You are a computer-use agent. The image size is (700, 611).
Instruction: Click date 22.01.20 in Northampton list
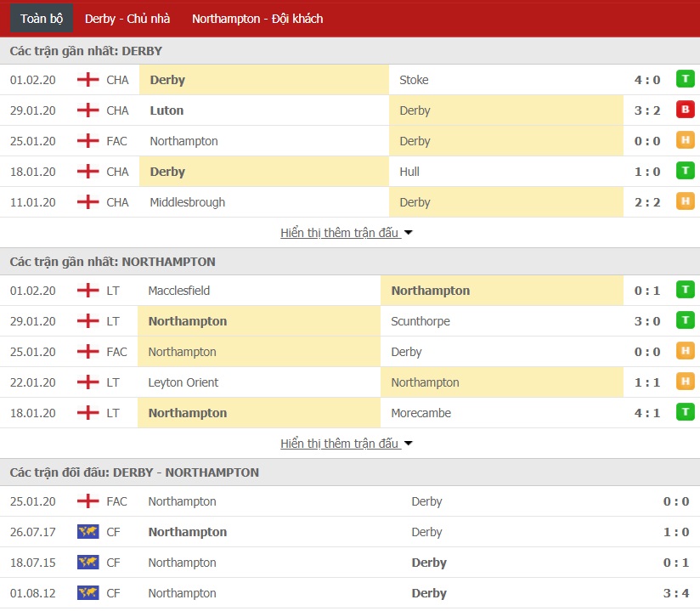pos(33,382)
